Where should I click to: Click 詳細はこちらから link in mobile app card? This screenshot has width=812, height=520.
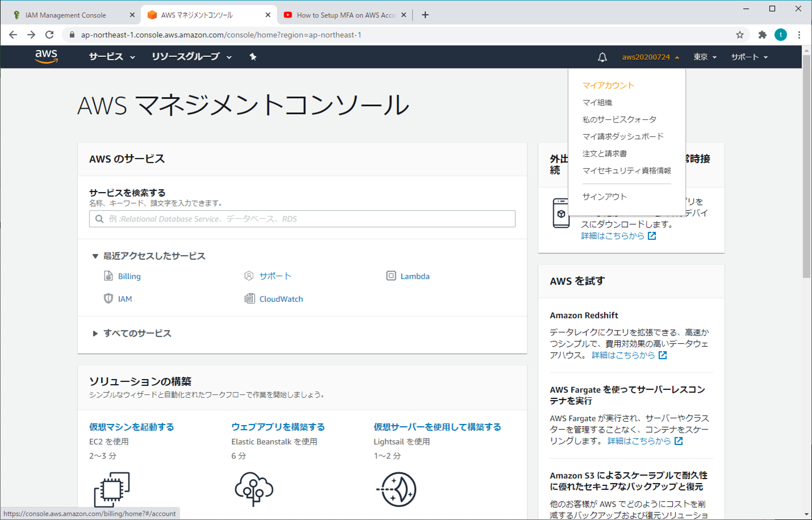pos(613,236)
